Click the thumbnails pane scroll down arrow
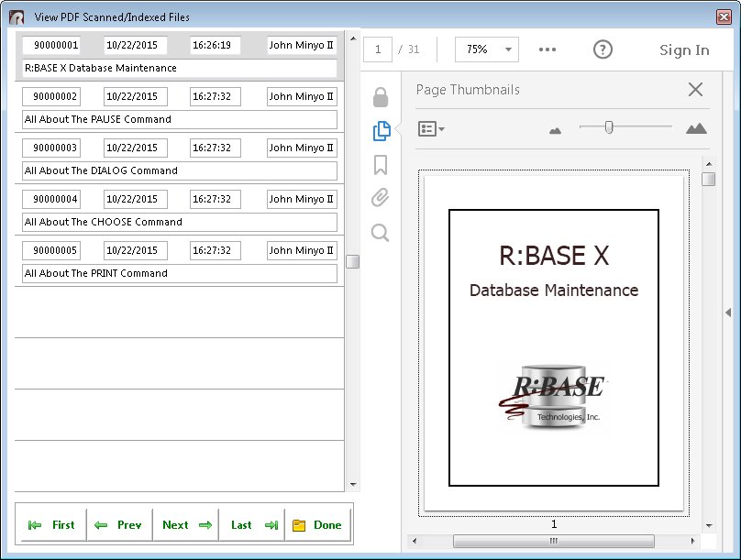Viewport: 741px width, 560px height. point(709,525)
